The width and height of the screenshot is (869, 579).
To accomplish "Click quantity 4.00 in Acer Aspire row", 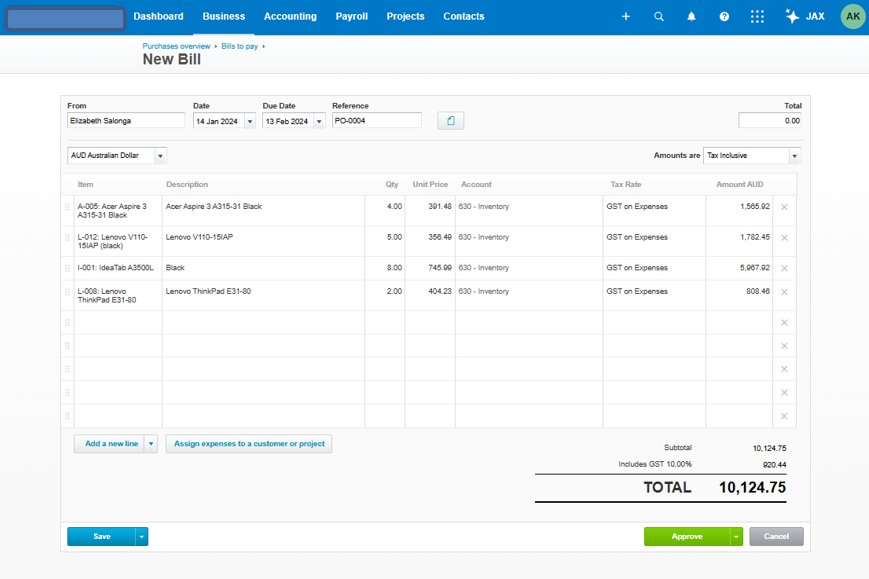I will pos(385,211).
